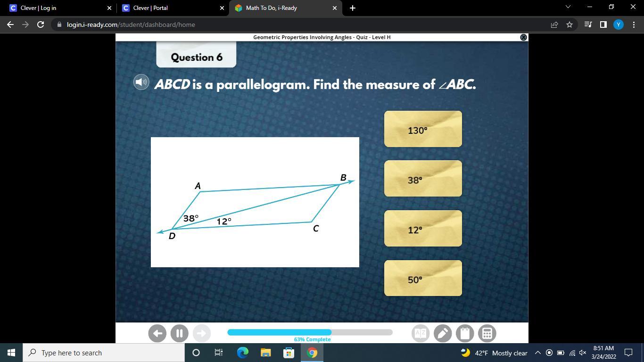This screenshot has height=362, width=644.
Task: Open the pencil drawing tool
Action: tap(442, 333)
